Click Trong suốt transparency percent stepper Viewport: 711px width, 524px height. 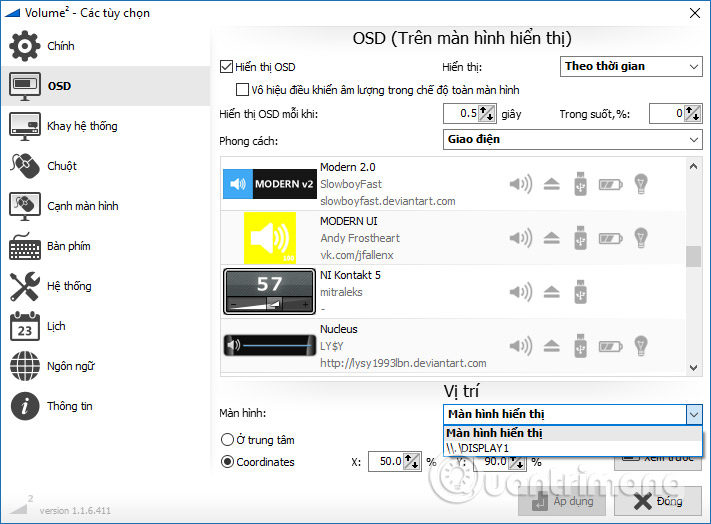[692, 113]
